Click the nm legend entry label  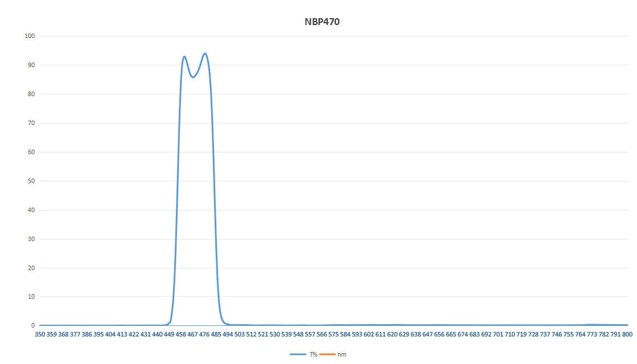coord(342,354)
